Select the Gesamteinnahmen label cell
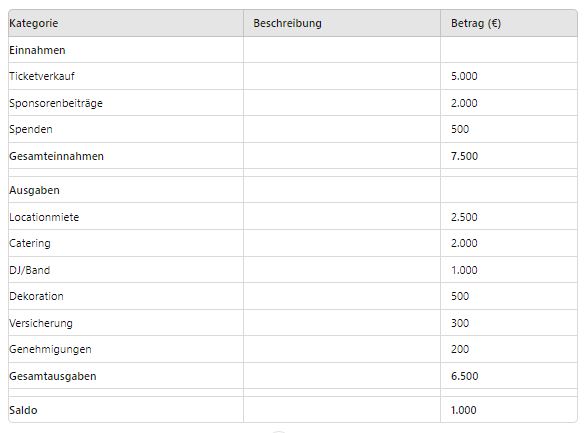Viewport: 586px width, 433px height. click(x=126, y=156)
